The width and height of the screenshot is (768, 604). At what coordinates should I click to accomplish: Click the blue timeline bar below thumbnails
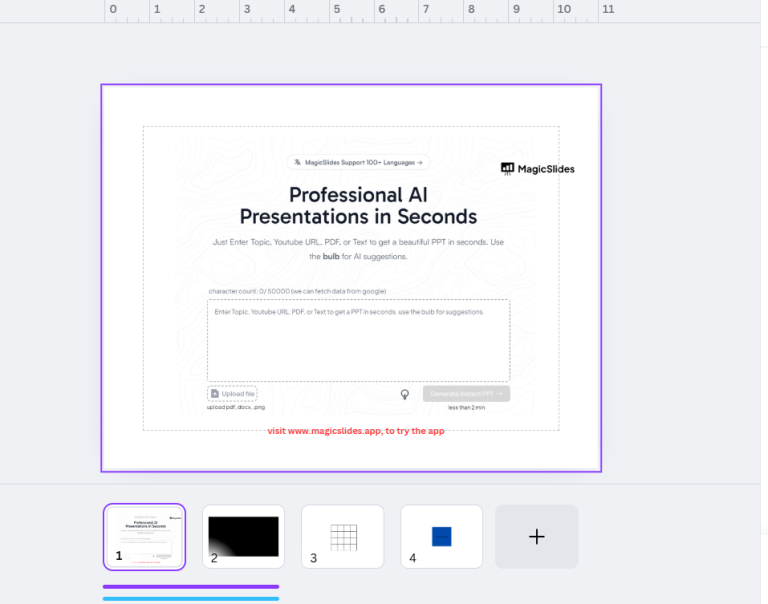click(x=191, y=599)
